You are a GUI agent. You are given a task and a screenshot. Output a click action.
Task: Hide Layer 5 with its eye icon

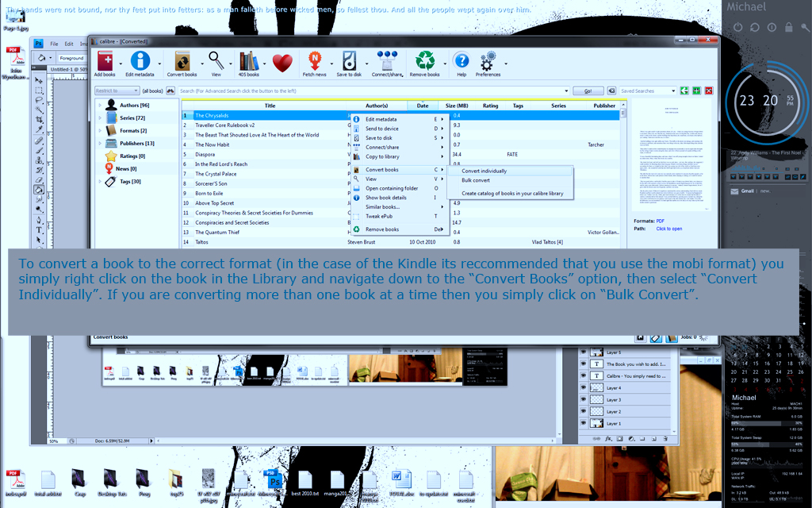click(x=584, y=352)
